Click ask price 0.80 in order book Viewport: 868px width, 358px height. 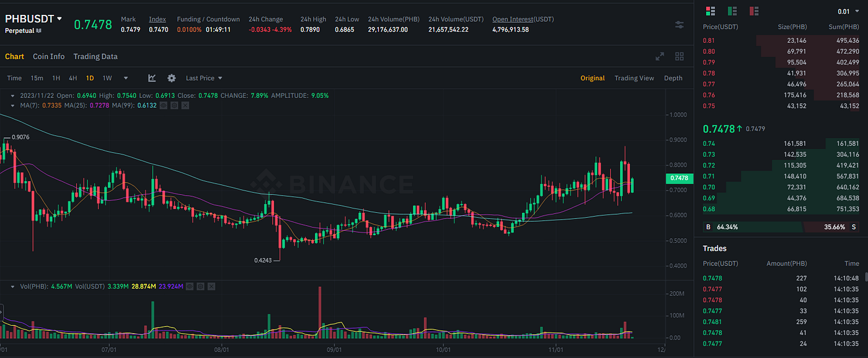[x=709, y=51]
